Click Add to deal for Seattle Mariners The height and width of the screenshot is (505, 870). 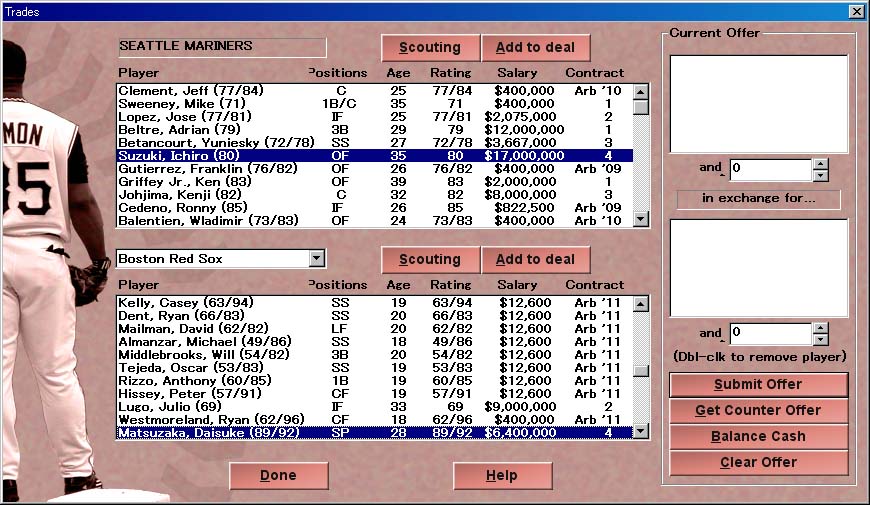[535, 48]
